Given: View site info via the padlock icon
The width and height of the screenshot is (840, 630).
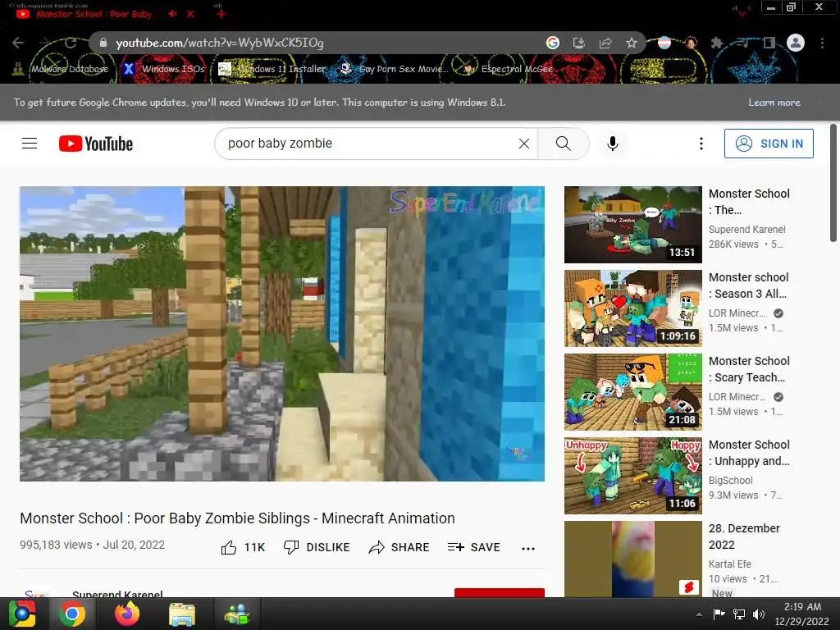Looking at the screenshot, I should [x=103, y=43].
